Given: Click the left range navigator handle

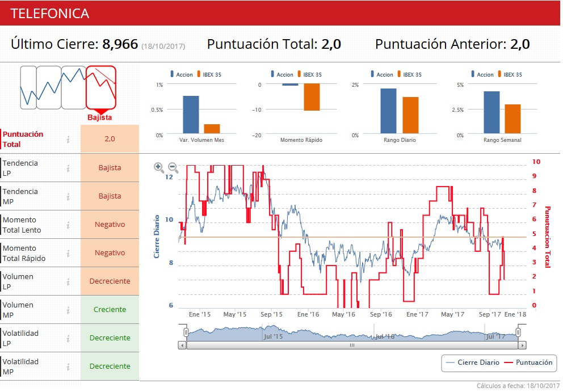Looking at the screenshot, I should [x=186, y=332].
